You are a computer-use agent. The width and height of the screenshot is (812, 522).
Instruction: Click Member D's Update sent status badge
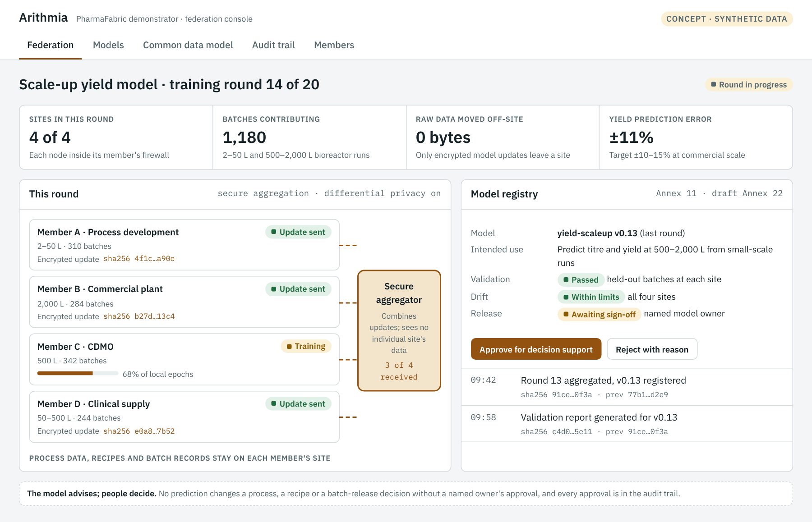(298, 404)
